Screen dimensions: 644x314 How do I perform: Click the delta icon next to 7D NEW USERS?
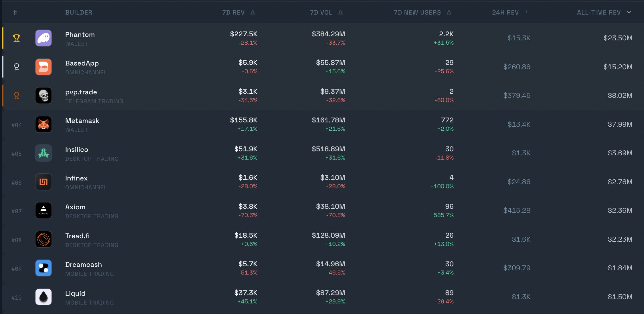point(449,12)
